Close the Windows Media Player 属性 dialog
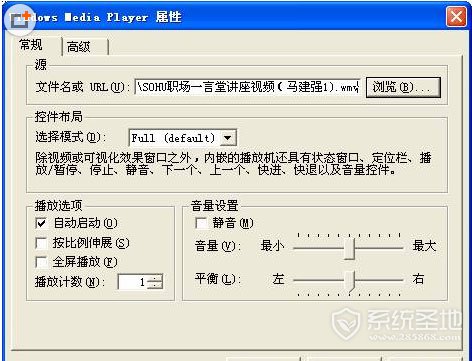The image size is (472, 361). click(x=456, y=17)
